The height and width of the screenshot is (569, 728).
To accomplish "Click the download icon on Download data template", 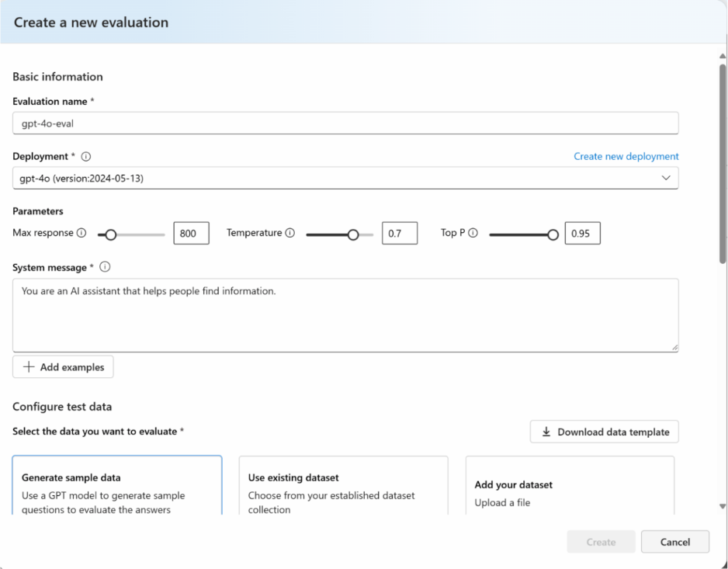I will point(548,432).
